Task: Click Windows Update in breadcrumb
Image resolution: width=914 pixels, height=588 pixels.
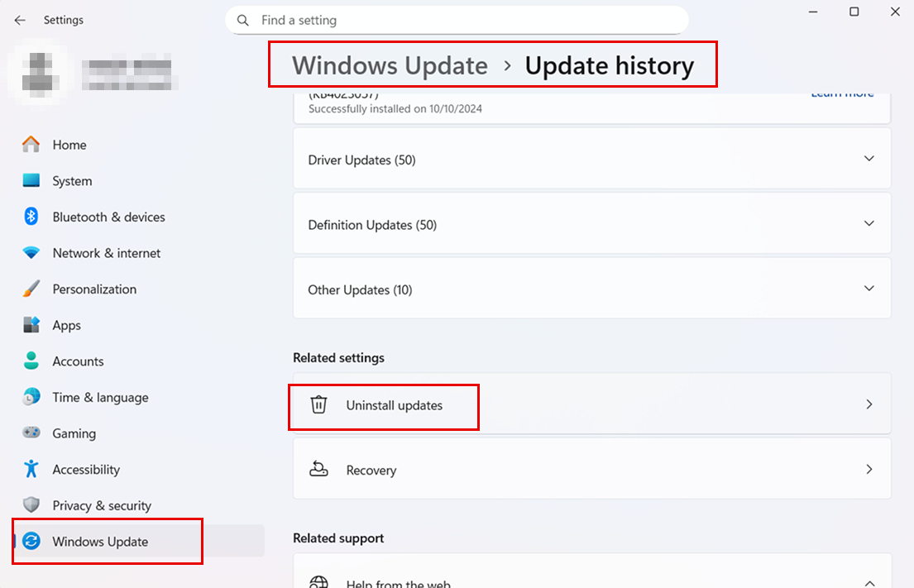Action: (x=390, y=65)
